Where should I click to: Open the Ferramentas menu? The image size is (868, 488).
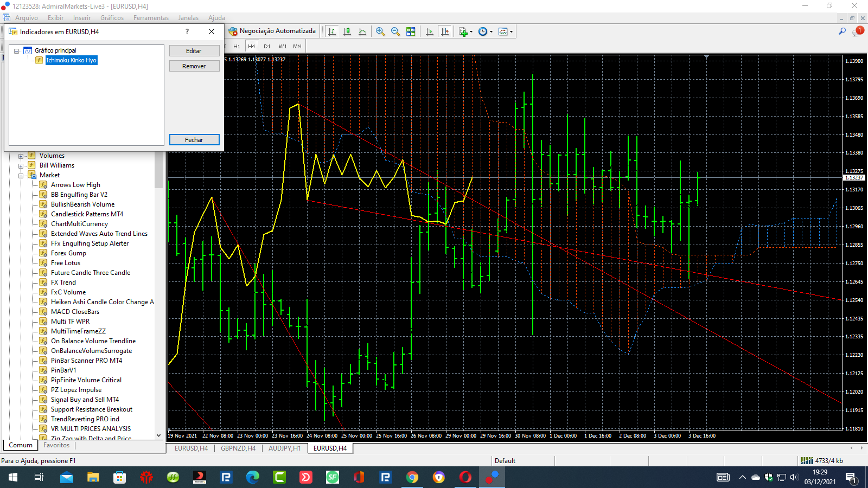coord(151,18)
